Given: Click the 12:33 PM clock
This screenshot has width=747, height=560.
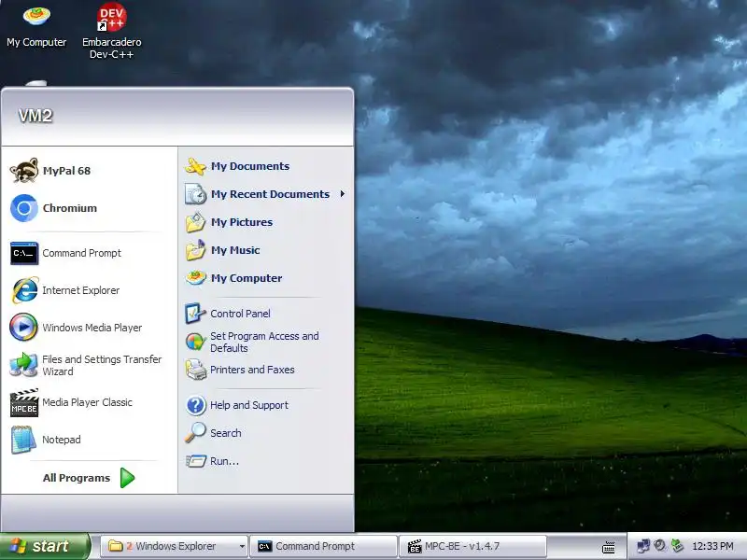Looking at the screenshot, I should click(712, 546).
